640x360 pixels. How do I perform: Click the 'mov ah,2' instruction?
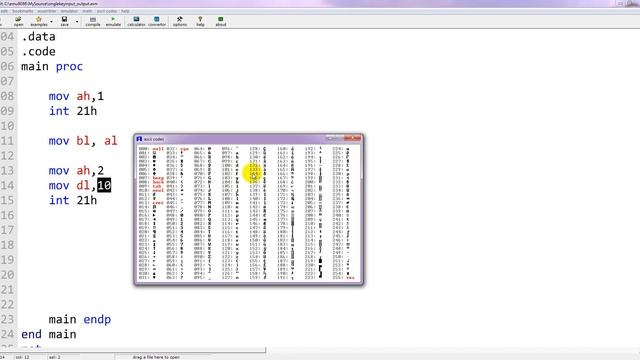[x=76, y=171]
